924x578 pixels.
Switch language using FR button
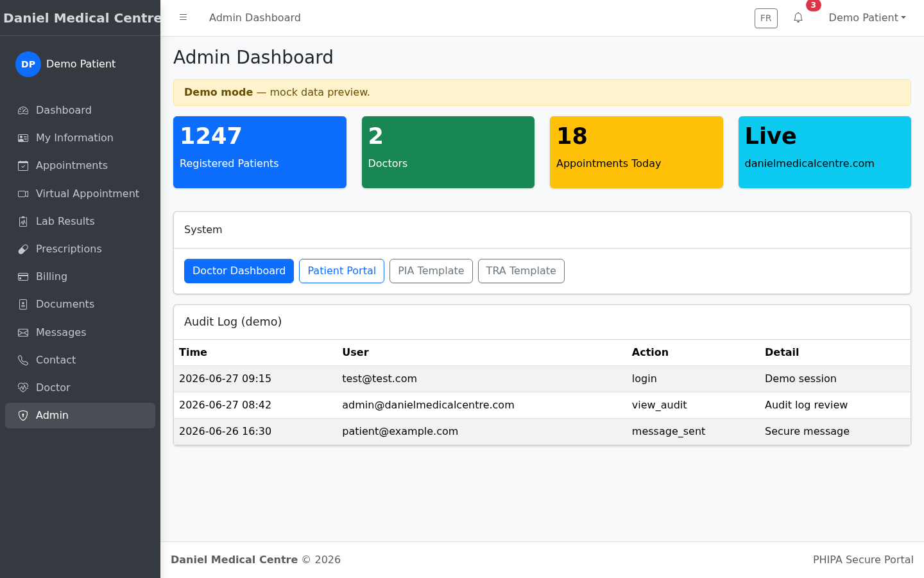(766, 18)
